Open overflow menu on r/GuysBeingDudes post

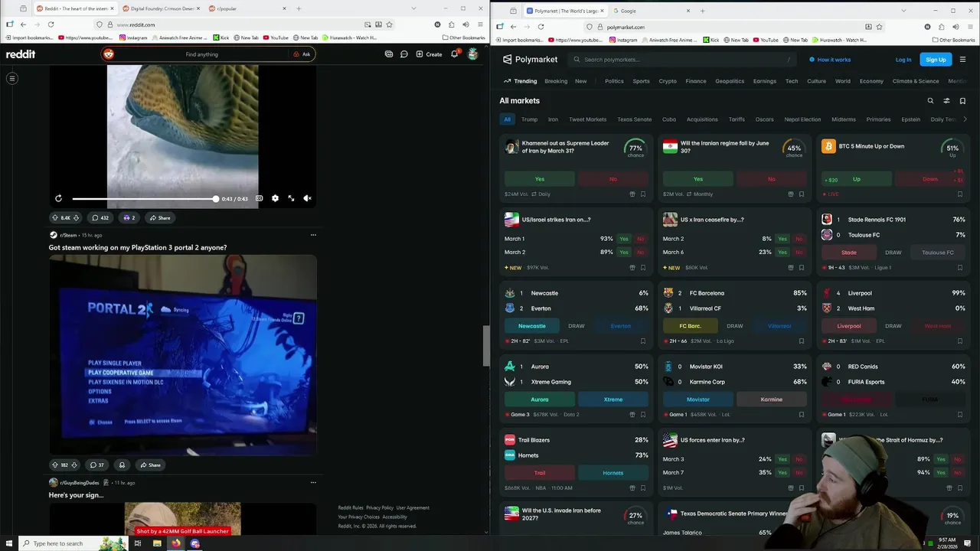point(313,483)
